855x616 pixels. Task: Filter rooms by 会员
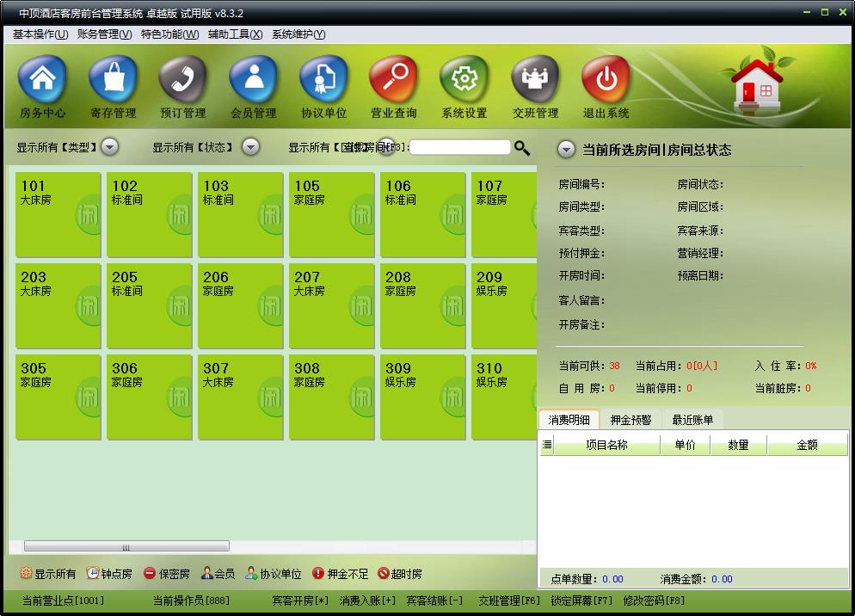(218, 574)
